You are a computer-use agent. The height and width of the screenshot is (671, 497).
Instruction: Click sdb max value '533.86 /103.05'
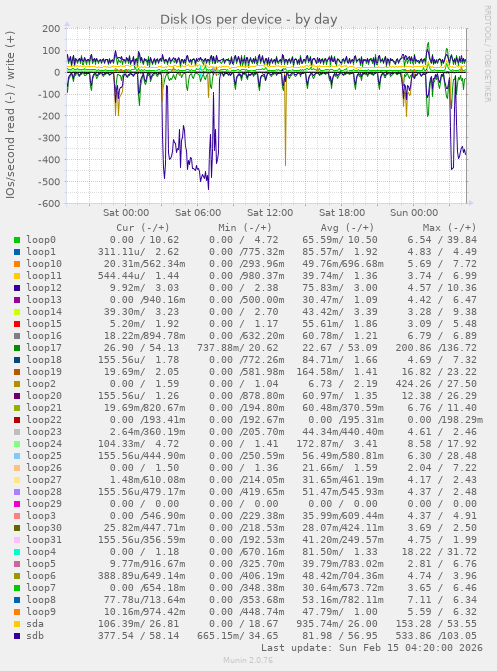[436, 636]
